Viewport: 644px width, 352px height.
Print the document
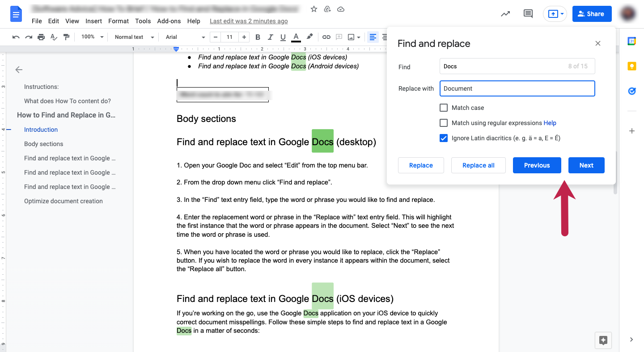[x=41, y=37]
